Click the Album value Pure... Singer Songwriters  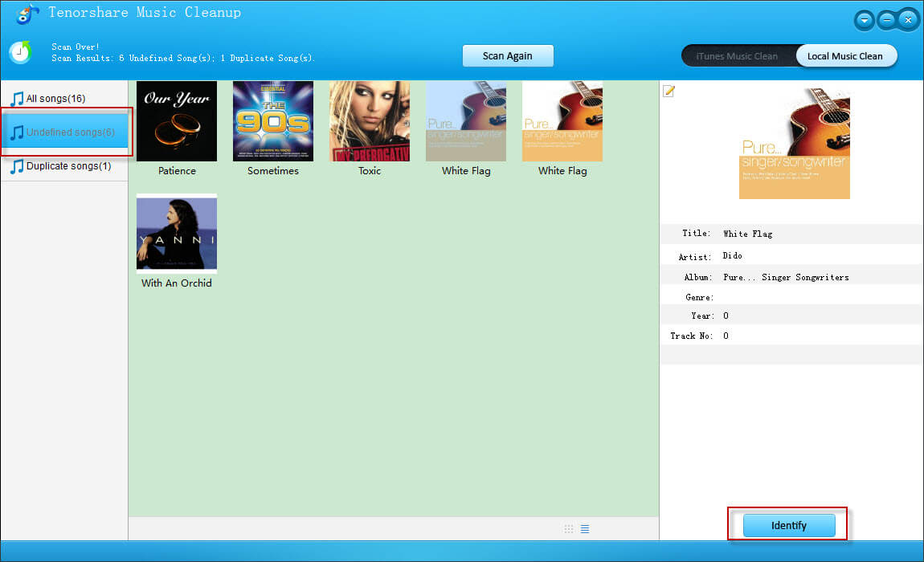tap(786, 278)
